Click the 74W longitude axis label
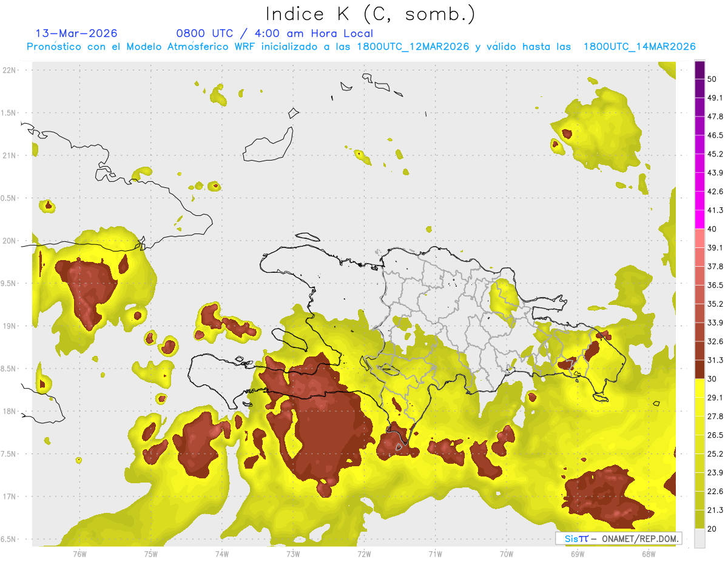Screen dimensions: 728x562 pyautogui.click(x=222, y=554)
